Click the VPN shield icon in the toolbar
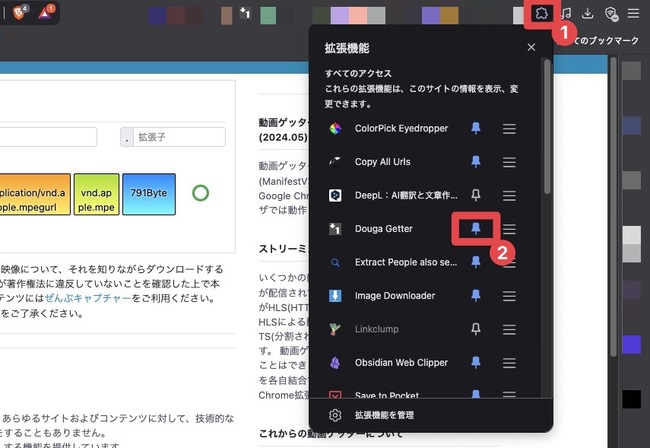 tap(611, 14)
